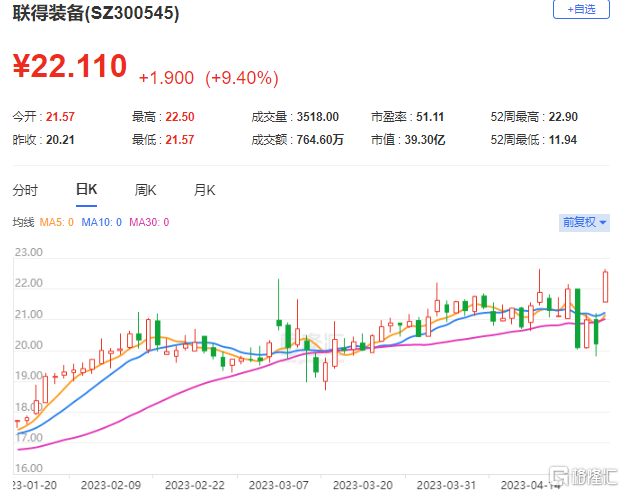The image size is (624, 493).
Task: Click 昨收 value 20.21
Action: click(60, 140)
